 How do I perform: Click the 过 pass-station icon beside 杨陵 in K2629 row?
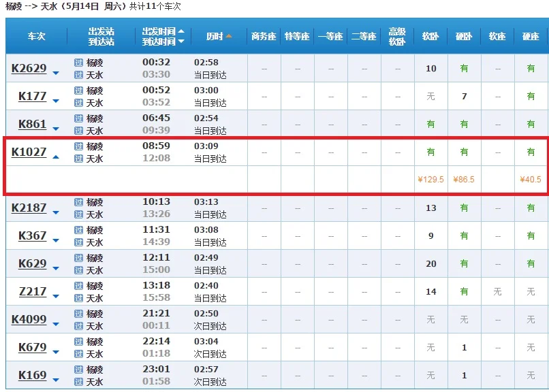(x=80, y=62)
